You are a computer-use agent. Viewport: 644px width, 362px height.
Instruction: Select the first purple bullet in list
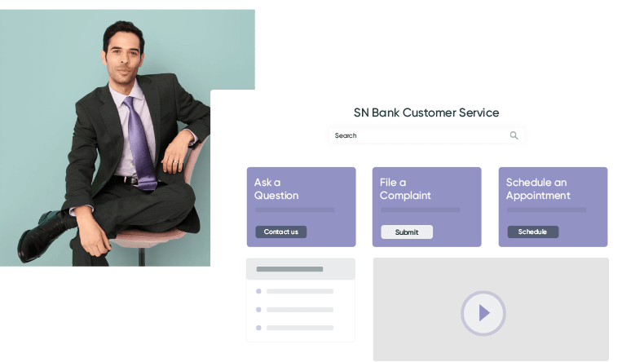(258, 291)
